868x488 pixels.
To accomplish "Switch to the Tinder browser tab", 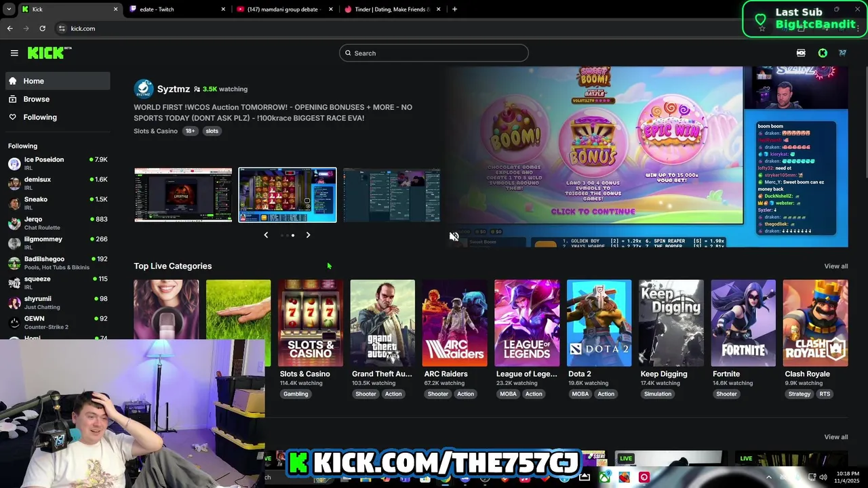I will (x=392, y=9).
